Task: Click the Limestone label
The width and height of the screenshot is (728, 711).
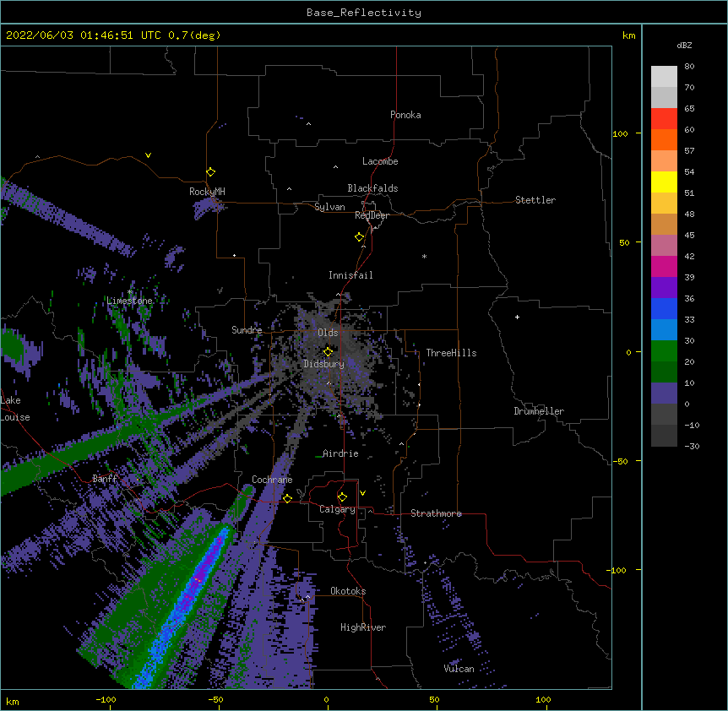Action: [x=129, y=301]
